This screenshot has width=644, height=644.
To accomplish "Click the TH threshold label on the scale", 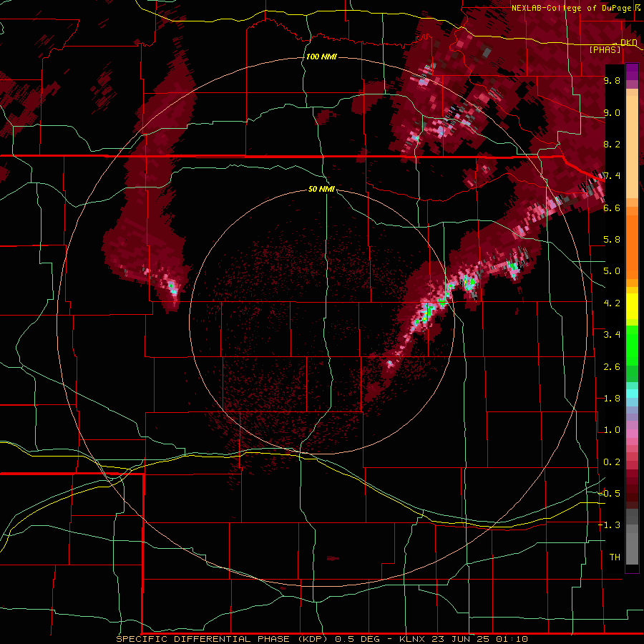I will [615, 557].
